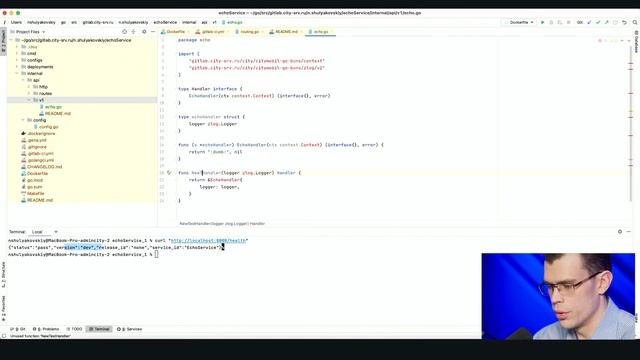The height and width of the screenshot is (360, 640).
Task: Click the inspection warnings indicator at editor top right
Action: coord(607,40)
